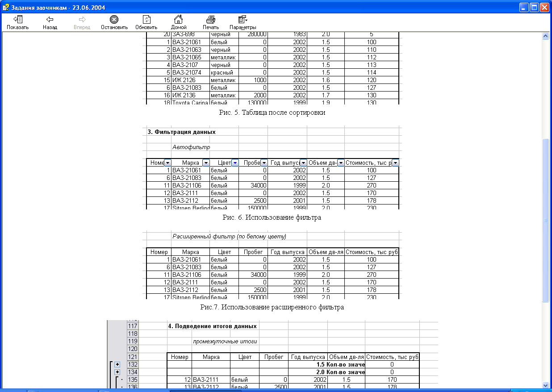Refresh the page with Обновить
The width and height of the screenshot is (552, 392).
pyautogui.click(x=146, y=22)
